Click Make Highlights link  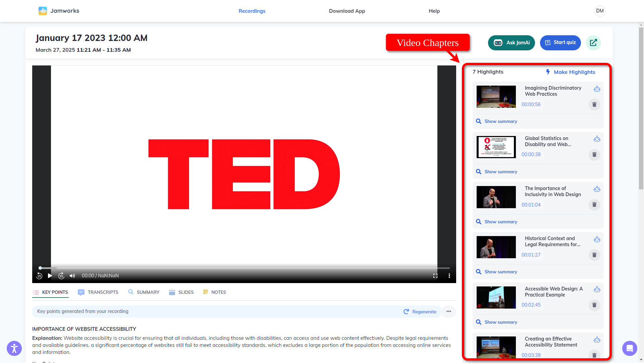(x=571, y=72)
